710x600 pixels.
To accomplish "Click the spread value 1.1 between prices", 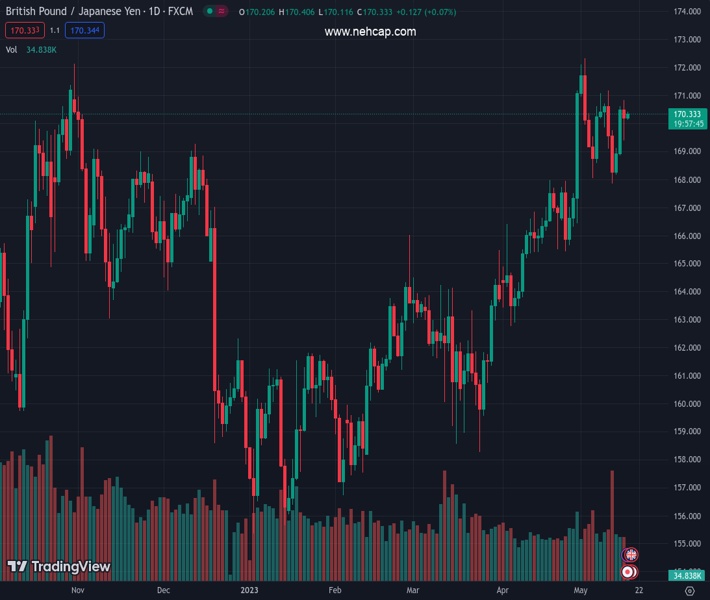I will click(x=55, y=30).
